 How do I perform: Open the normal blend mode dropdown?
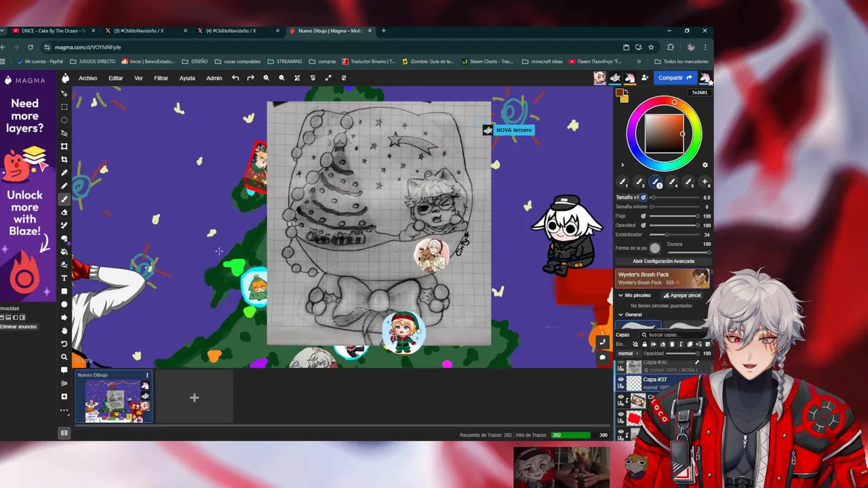(627, 353)
